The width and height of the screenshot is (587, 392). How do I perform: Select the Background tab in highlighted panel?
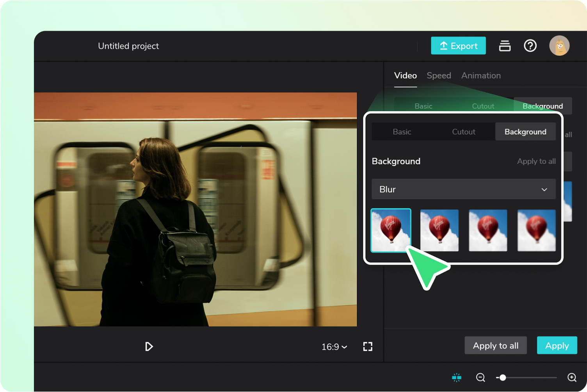(x=525, y=132)
